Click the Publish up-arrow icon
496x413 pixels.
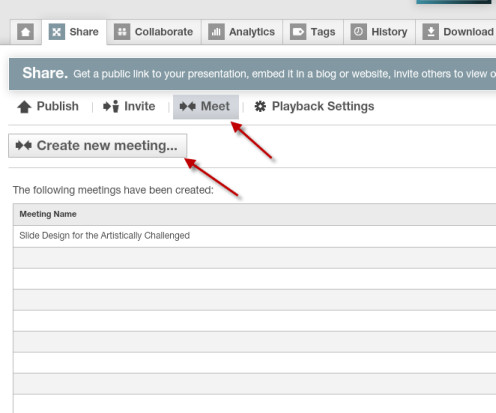24,107
